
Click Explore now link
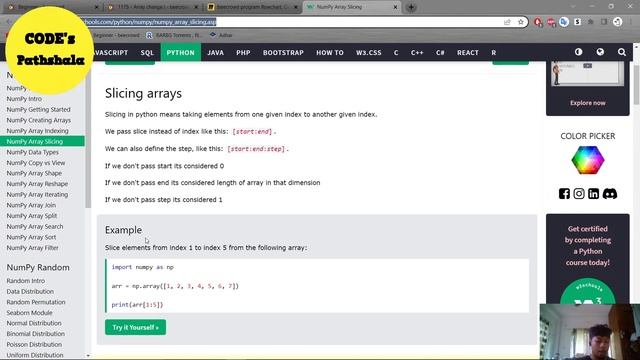pos(588,103)
